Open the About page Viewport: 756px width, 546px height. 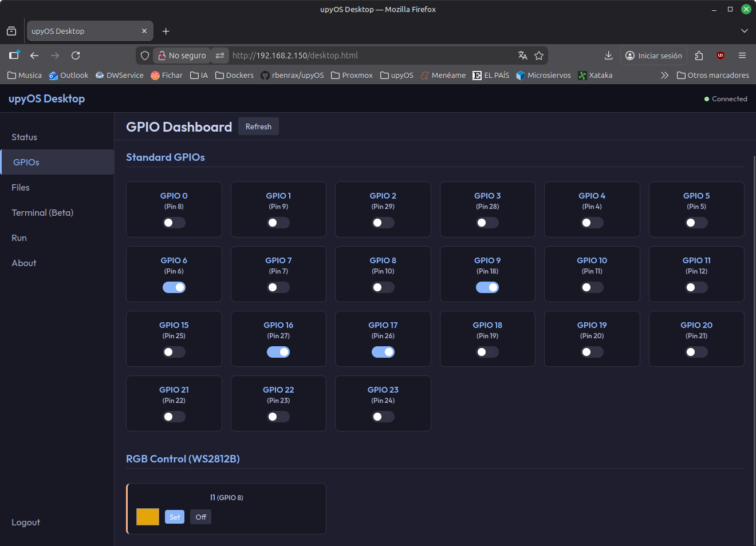[x=57, y=263]
